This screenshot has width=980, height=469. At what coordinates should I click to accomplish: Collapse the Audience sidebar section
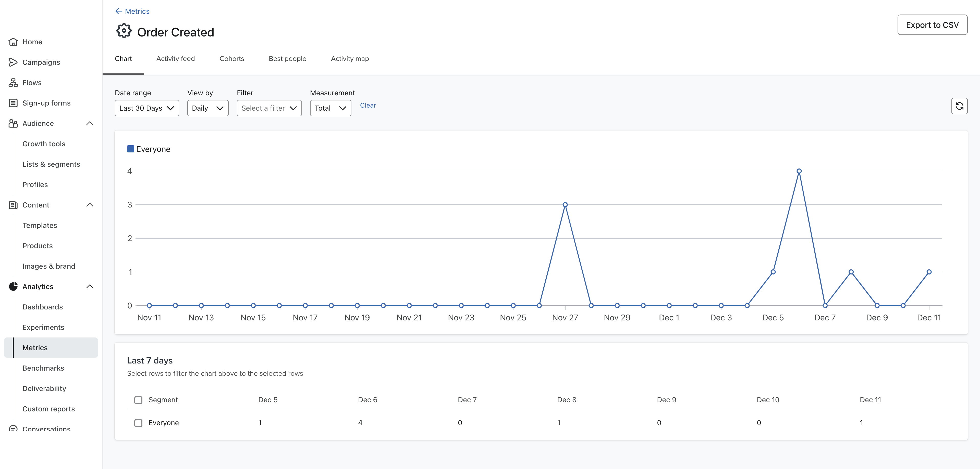[x=91, y=123]
